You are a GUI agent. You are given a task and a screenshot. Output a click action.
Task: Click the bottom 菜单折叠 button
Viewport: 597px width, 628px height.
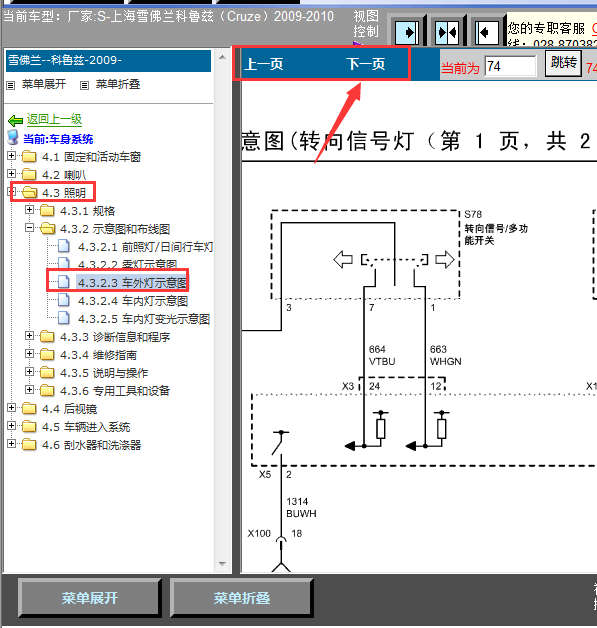tap(241, 598)
